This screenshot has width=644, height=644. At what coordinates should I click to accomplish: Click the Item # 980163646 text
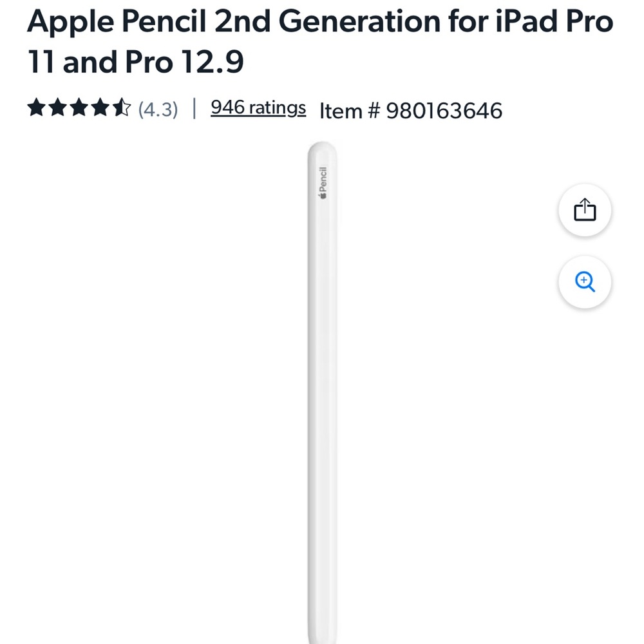[x=411, y=110]
